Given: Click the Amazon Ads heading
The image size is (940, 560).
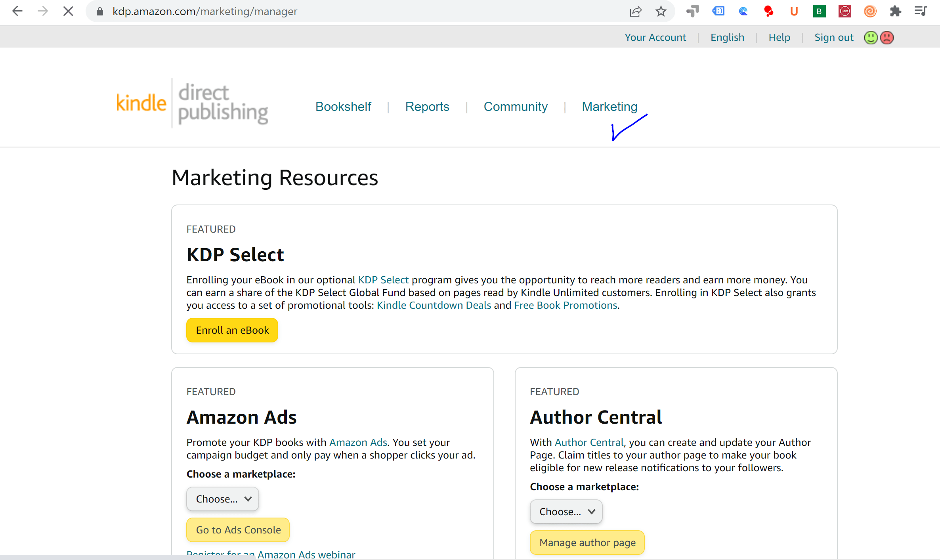Looking at the screenshot, I should pos(241,417).
